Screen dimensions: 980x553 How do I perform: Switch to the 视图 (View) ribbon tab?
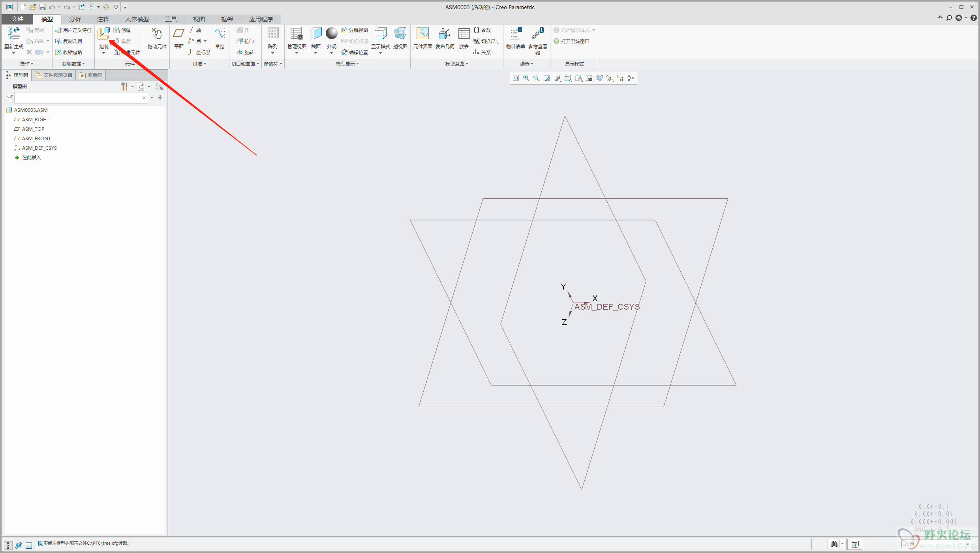click(x=199, y=19)
